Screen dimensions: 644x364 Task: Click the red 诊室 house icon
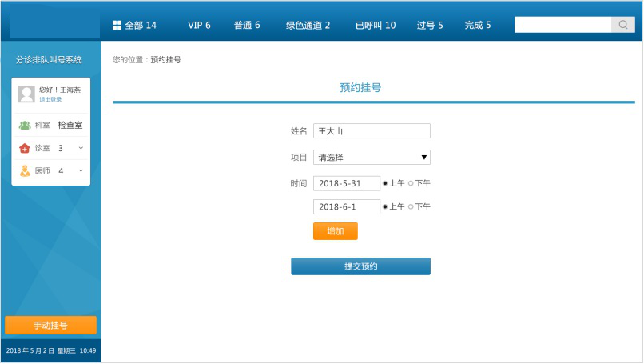(x=25, y=148)
